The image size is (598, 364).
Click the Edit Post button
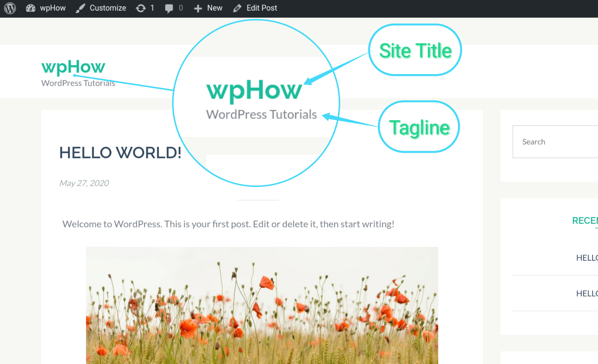[257, 8]
